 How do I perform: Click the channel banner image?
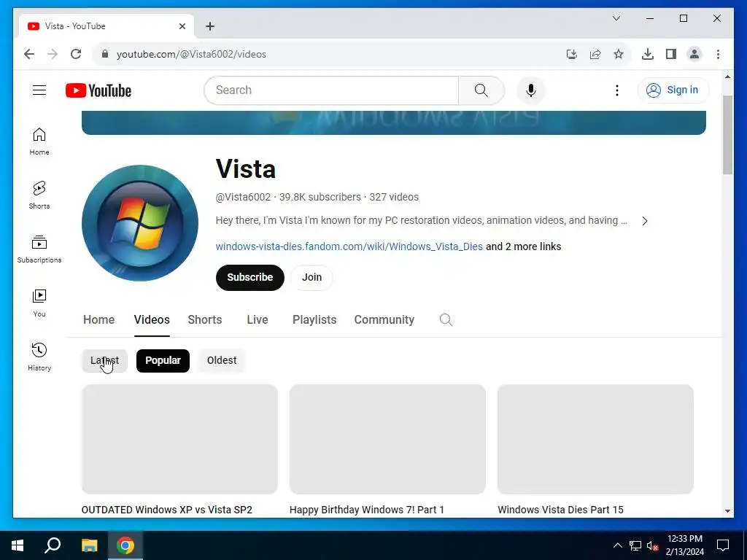click(393, 122)
